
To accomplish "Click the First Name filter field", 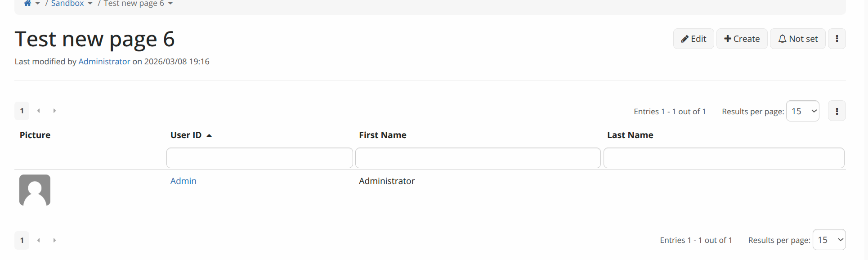I will pos(478,158).
